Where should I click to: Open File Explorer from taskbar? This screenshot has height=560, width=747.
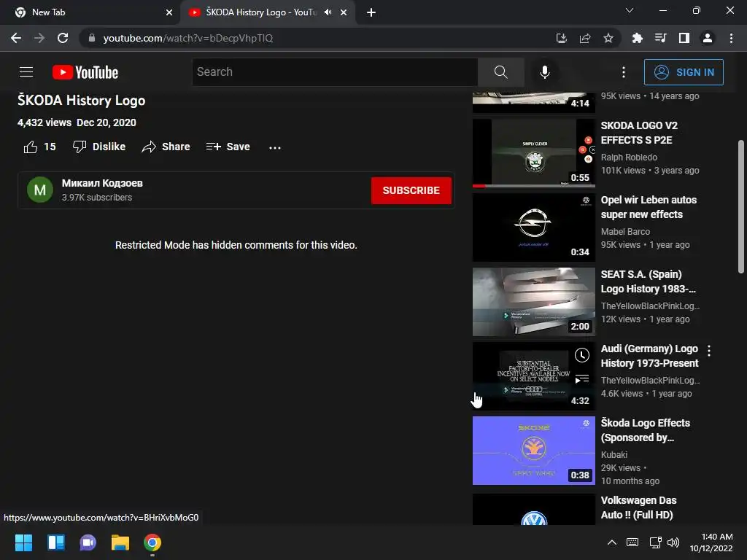[120, 542]
